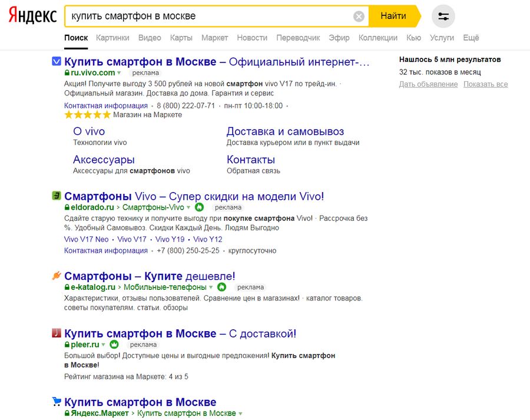Image resolution: width=530 pixels, height=420 pixels.
Task: Clear the search query with the X icon
Action: (x=359, y=16)
